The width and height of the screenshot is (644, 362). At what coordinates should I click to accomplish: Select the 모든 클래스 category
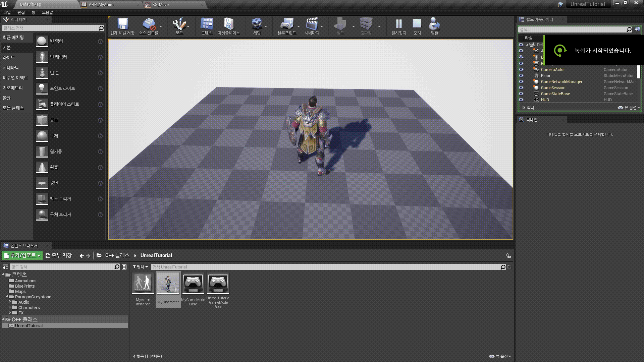13,108
